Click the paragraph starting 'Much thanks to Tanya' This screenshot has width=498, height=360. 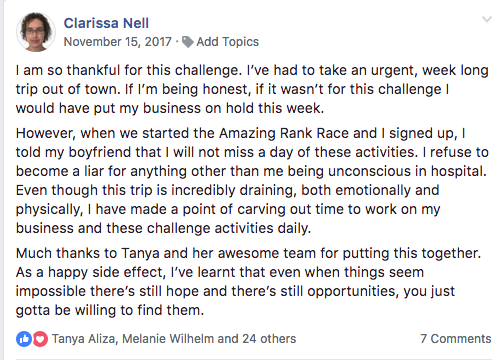point(248,282)
